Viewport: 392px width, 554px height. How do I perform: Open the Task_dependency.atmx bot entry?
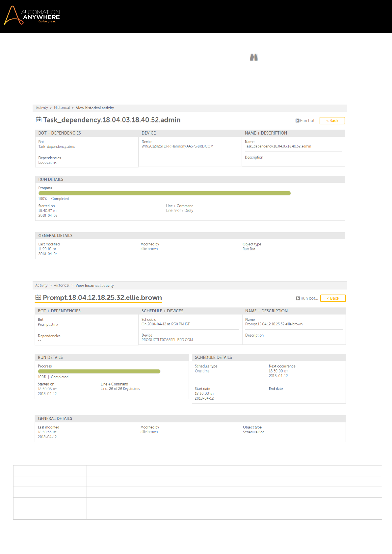point(57,147)
